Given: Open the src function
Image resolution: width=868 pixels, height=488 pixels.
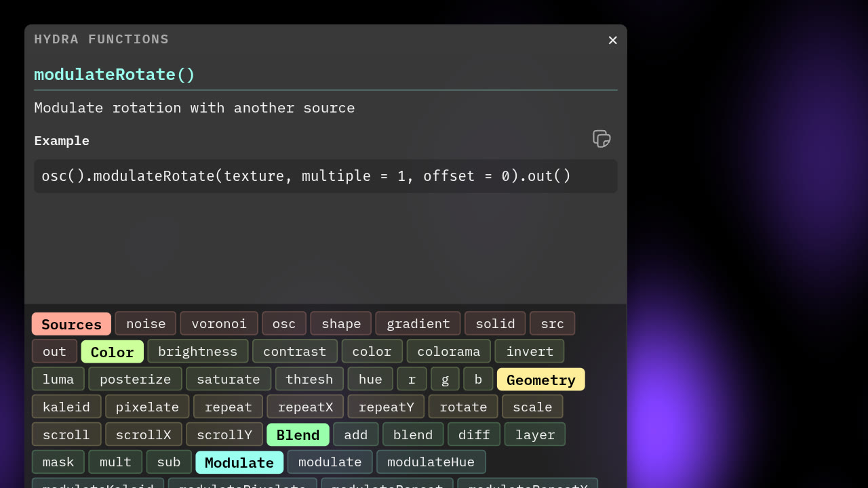Looking at the screenshot, I should (x=552, y=323).
